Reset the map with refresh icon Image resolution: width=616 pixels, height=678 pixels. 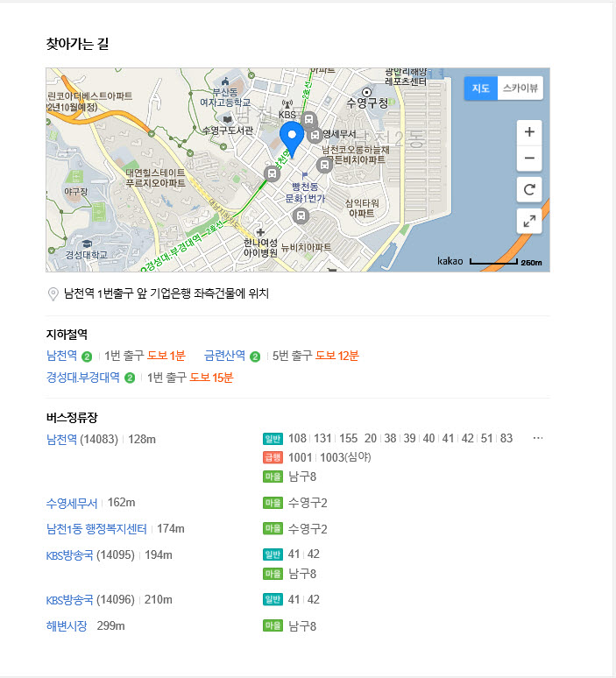pos(529,189)
